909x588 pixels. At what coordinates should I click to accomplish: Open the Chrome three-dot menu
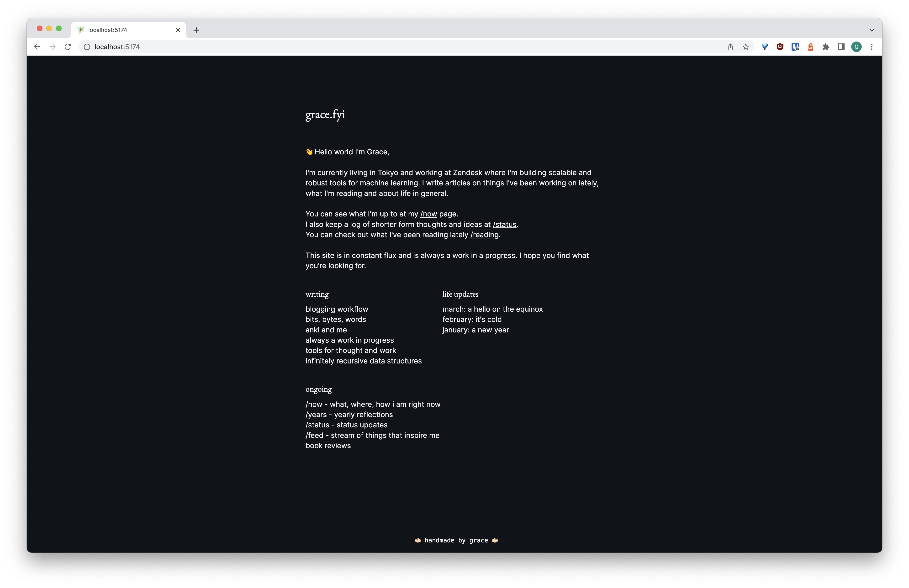click(872, 47)
